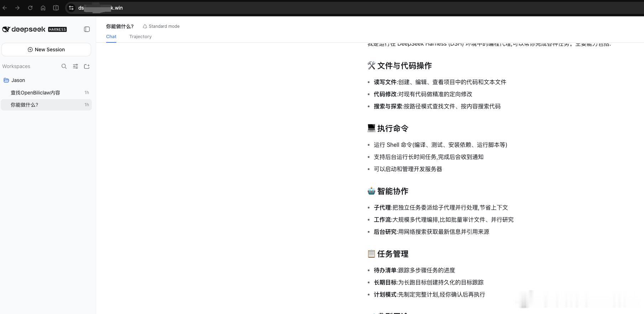Start a New Session
Screen dimensions: 644x314
46,50
